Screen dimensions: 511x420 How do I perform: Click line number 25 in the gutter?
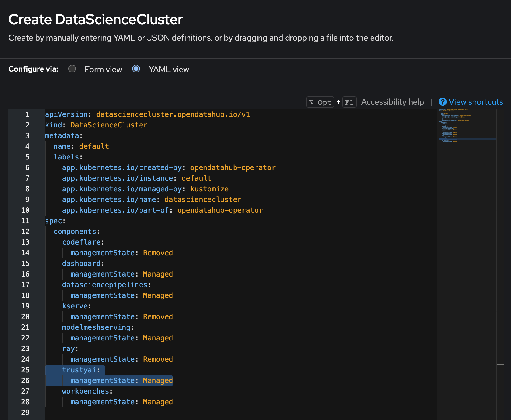(25, 370)
